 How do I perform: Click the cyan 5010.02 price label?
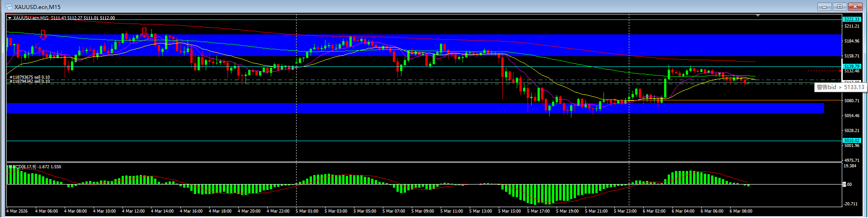(851, 141)
